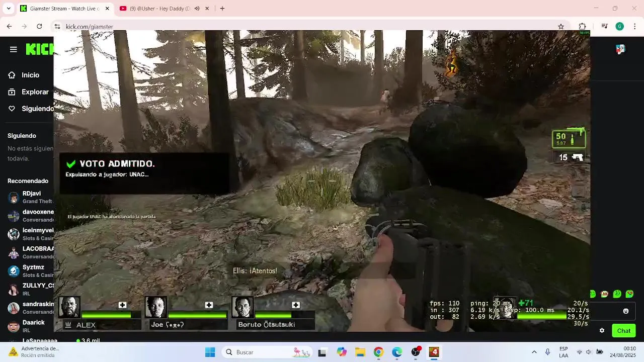This screenshot has height=362, width=644.
Task: Open the Kick sidebar hamburger menu
Action: click(x=14, y=49)
